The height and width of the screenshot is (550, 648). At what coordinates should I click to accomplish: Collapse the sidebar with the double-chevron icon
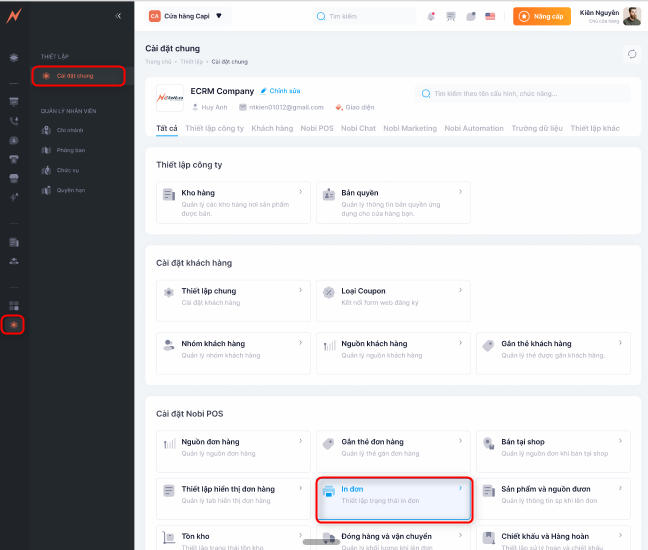(x=119, y=16)
